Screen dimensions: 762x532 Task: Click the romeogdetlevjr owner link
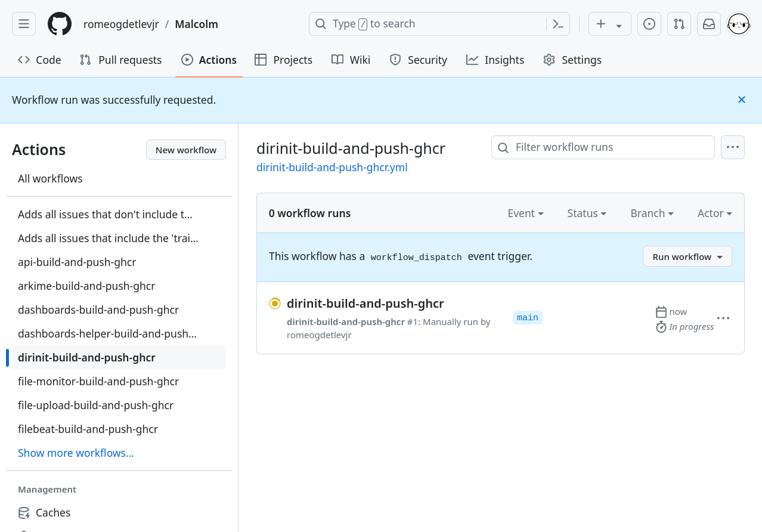coord(121,24)
